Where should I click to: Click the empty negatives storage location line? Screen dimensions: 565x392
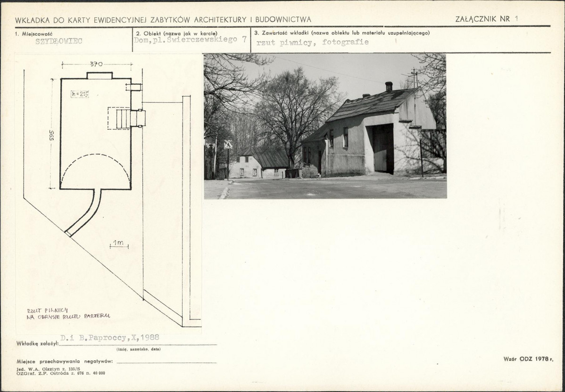pyautogui.click(x=166, y=362)
